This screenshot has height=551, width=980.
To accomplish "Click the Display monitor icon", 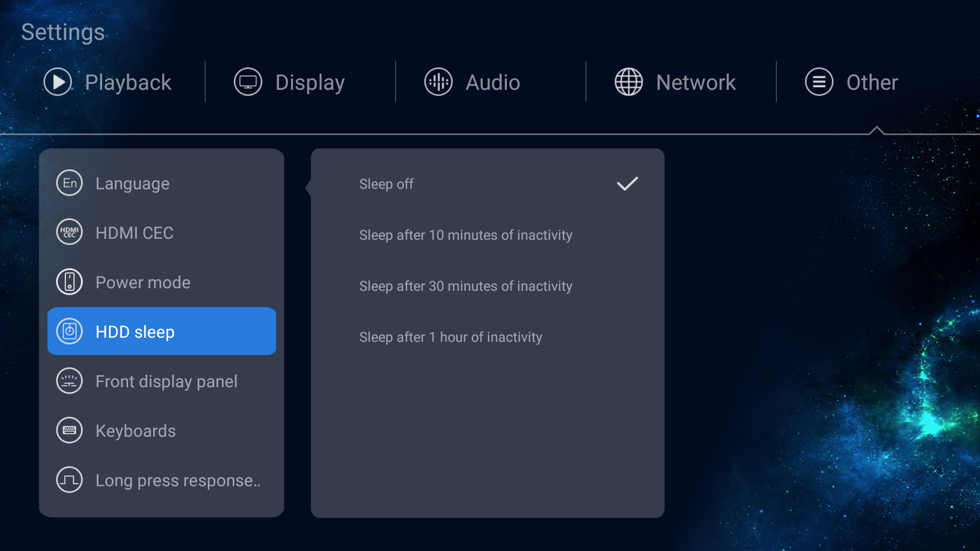I will (248, 82).
